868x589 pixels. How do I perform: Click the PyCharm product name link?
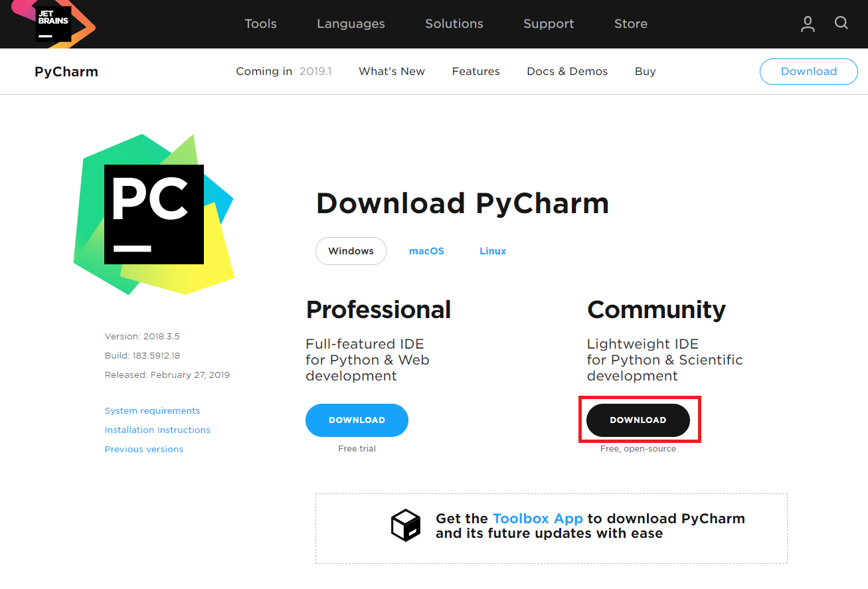[x=66, y=72]
